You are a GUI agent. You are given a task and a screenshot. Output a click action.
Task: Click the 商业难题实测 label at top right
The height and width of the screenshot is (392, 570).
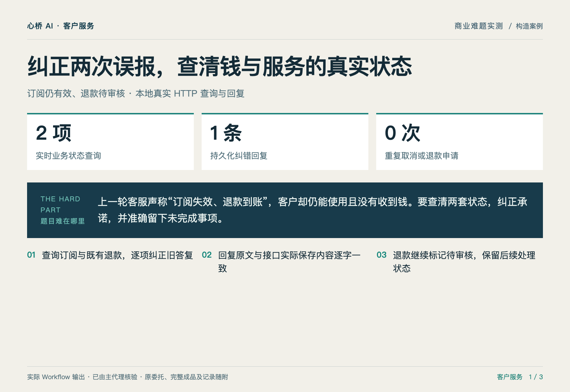coord(478,26)
